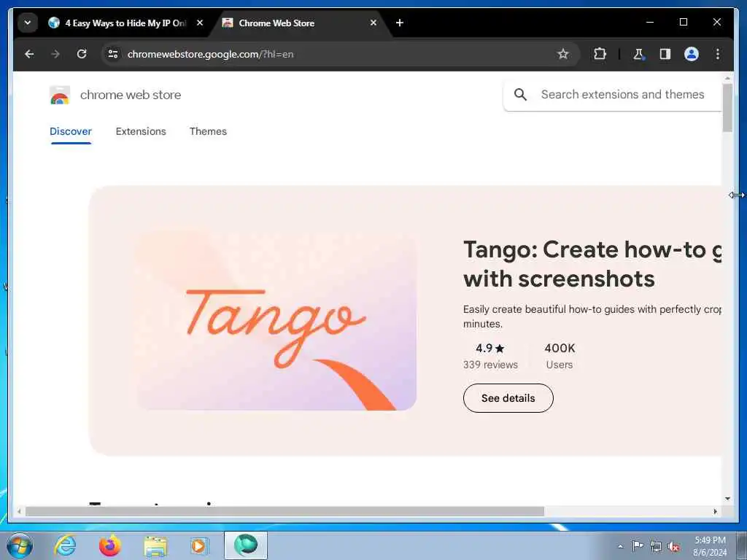Reload the current page
Viewport: 747px width, 560px height.
[x=82, y=54]
